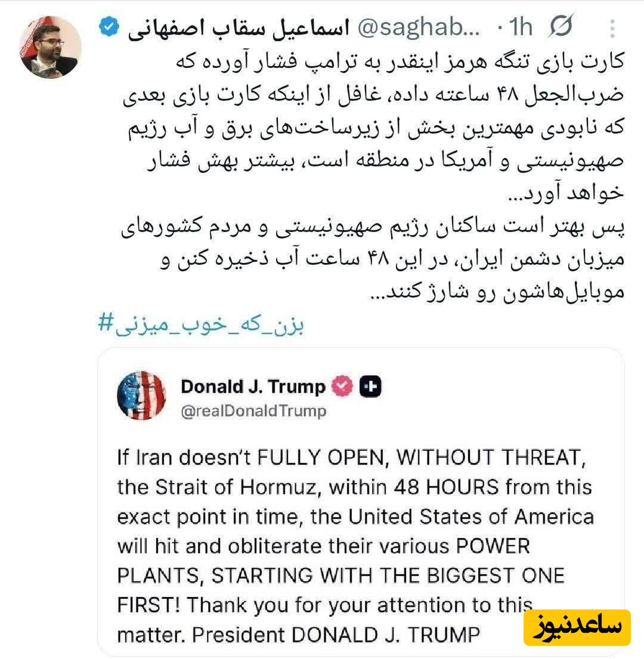Click the first Persian paragraph starting کارت بازی
The height and width of the screenshot is (659, 644).
click(373, 126)
